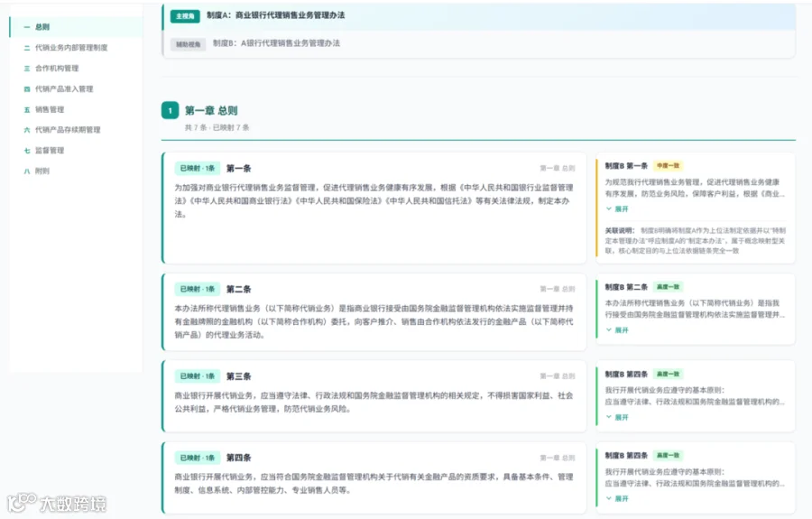Click the 辅助视角 badge

(188, 44)
